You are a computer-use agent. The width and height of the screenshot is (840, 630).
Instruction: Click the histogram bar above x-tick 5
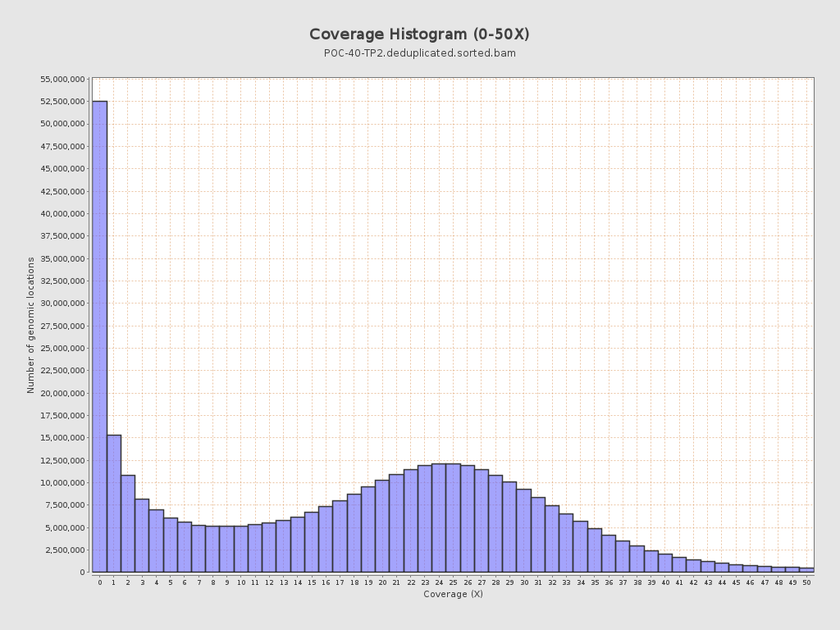(x=171, y=545)
